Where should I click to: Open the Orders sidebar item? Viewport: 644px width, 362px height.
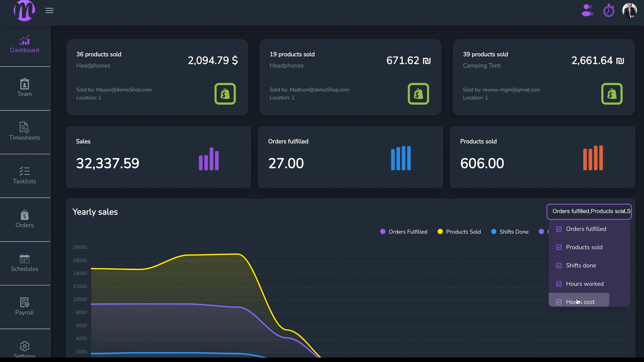tap(25, 220)
